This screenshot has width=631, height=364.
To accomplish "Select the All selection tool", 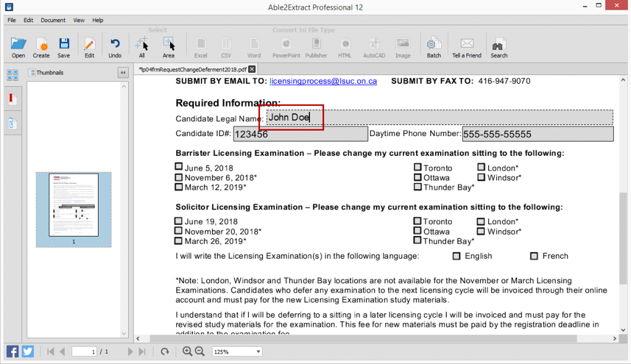I will click(142, 46).
